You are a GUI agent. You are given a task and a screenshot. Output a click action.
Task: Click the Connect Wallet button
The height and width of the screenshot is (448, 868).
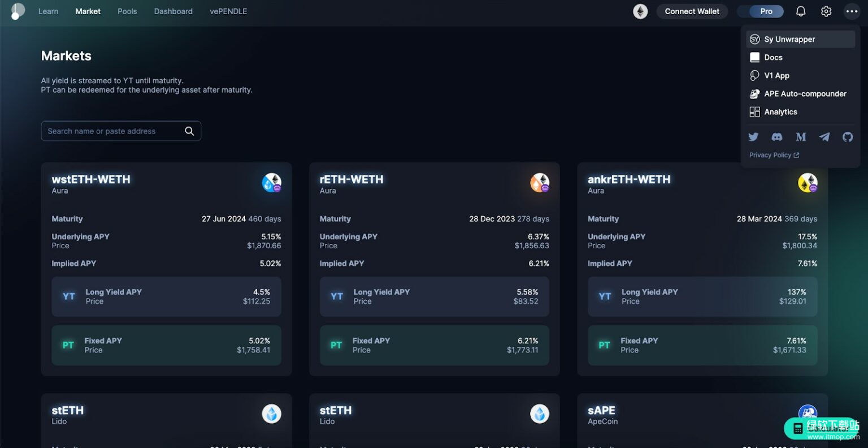[692, 11]
